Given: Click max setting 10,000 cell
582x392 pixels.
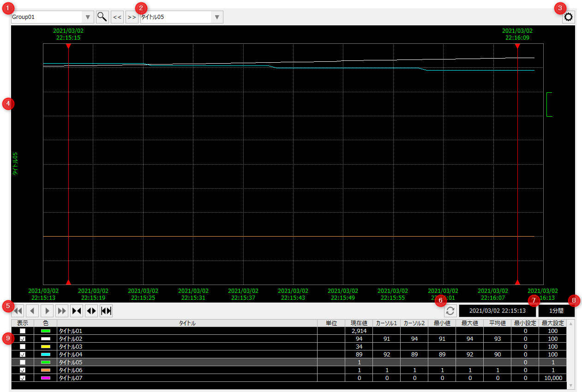Looking at the screenshot, I should click(x=553, y=378).
